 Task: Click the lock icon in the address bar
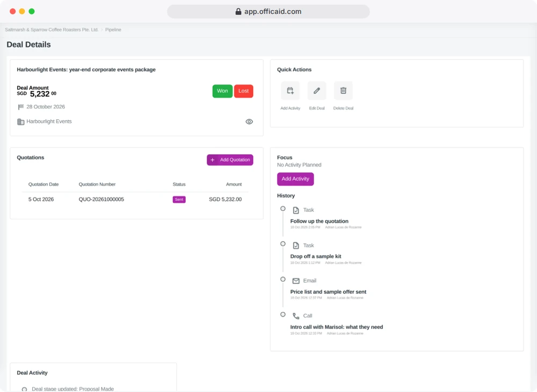pos(238,12)
